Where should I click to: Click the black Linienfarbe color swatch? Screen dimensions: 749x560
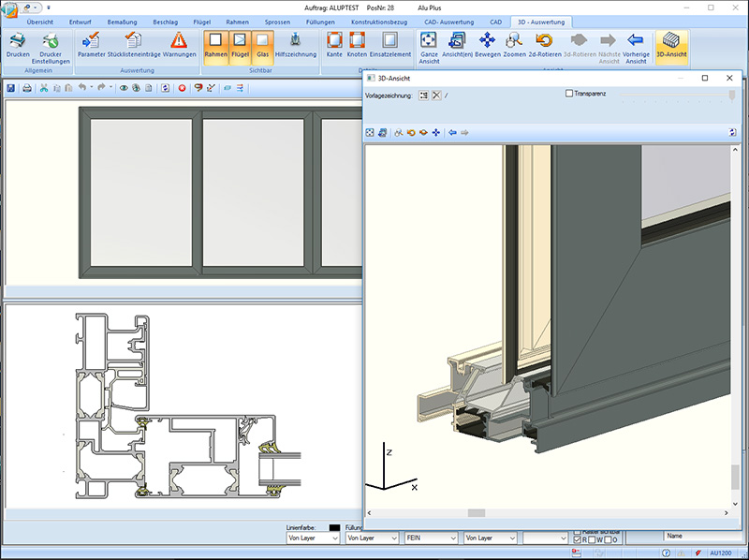334,527
